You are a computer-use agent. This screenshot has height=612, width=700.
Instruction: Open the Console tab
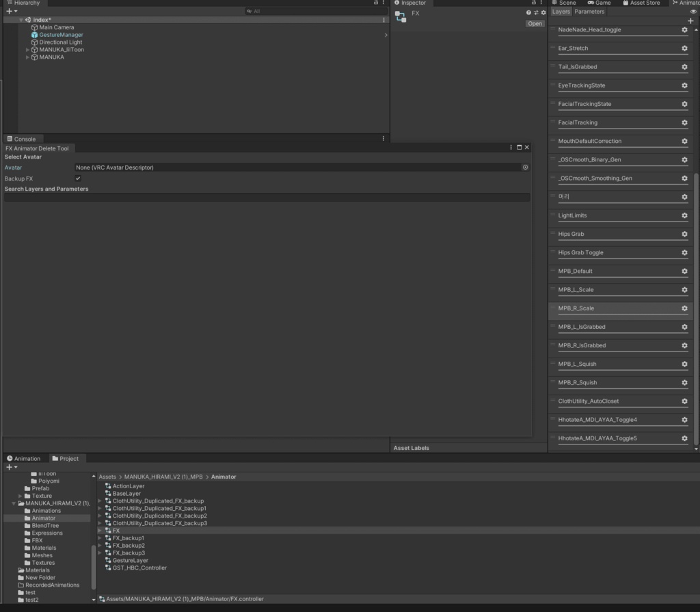(x=23, y=138)
